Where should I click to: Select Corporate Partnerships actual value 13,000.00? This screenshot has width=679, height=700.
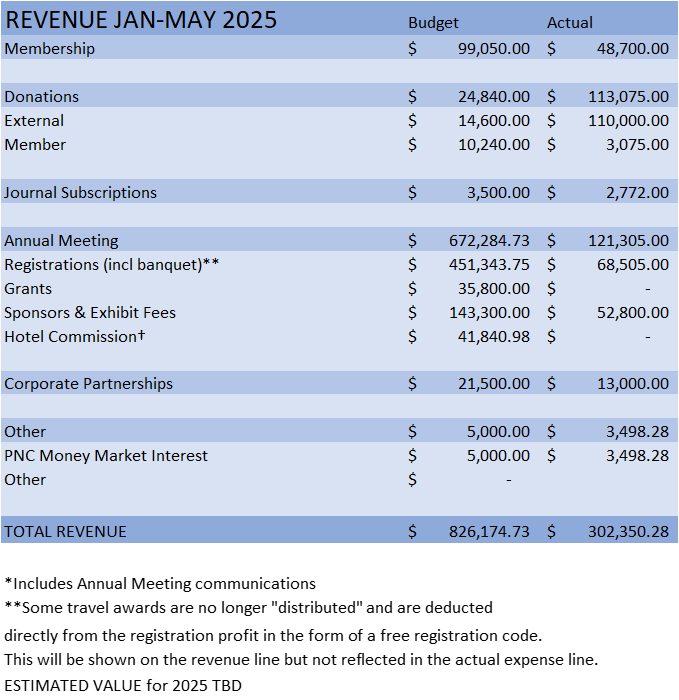633,383
